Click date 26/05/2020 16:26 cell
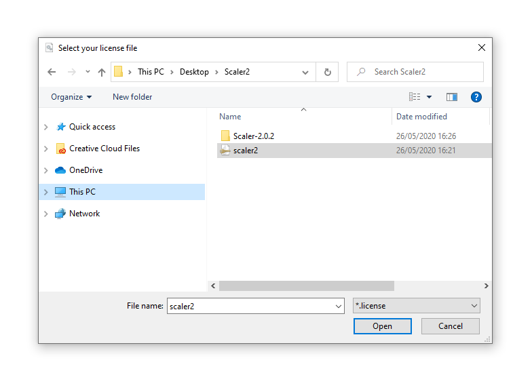Image resolution: width=532 pixels, height=392 pixels. point(426,136)
